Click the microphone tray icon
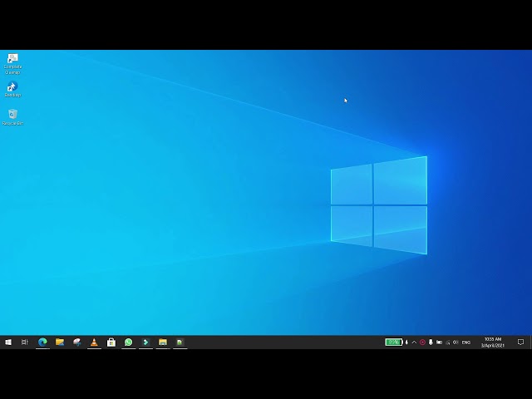 point(431,342)
